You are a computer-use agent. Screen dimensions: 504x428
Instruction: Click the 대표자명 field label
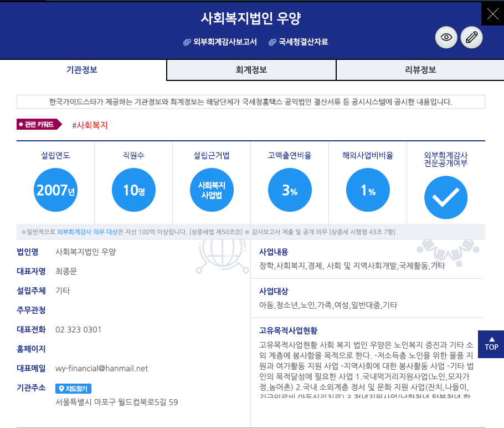pyautogui.click(x=31, y=271)
